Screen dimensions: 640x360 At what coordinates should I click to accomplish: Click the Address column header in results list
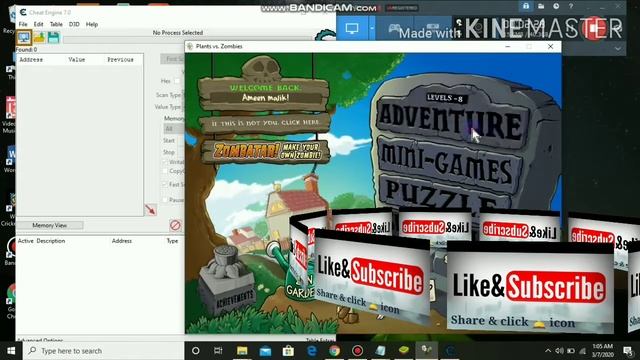[31, 60]
